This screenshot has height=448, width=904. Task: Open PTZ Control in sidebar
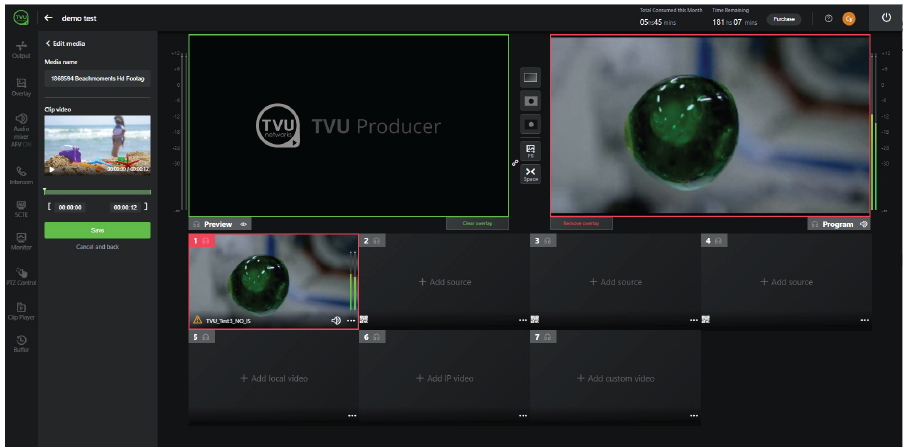pos(21,276)
